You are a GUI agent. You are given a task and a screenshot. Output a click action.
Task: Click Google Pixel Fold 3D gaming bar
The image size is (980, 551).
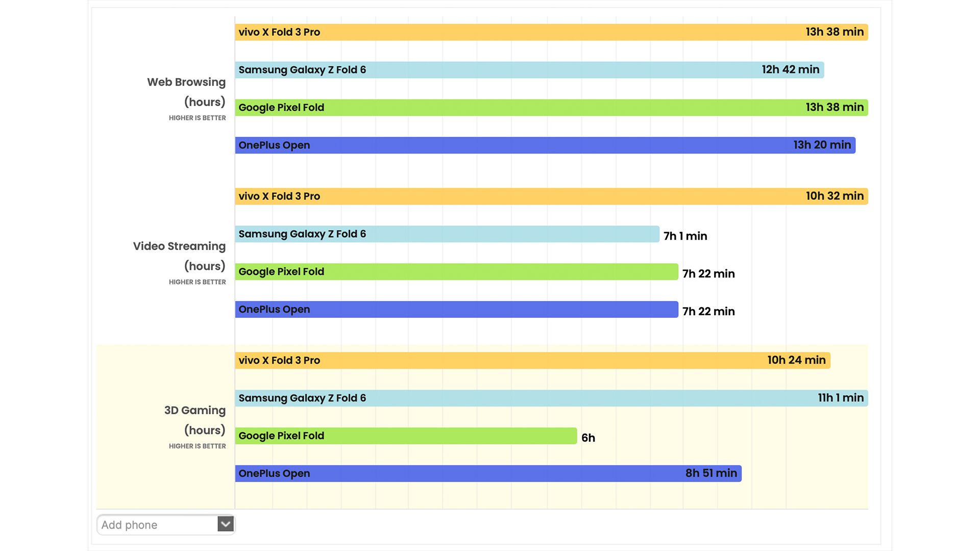406,436
